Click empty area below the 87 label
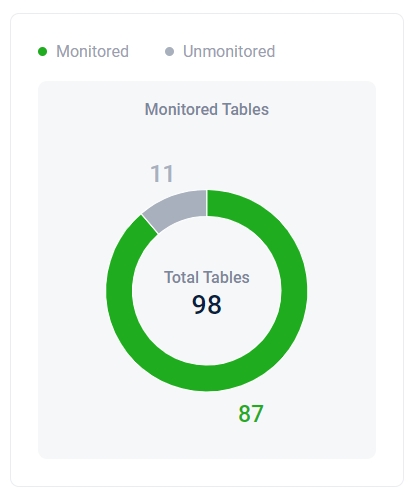Viewport: 413px width, 495px height. [x=251, y=440]
